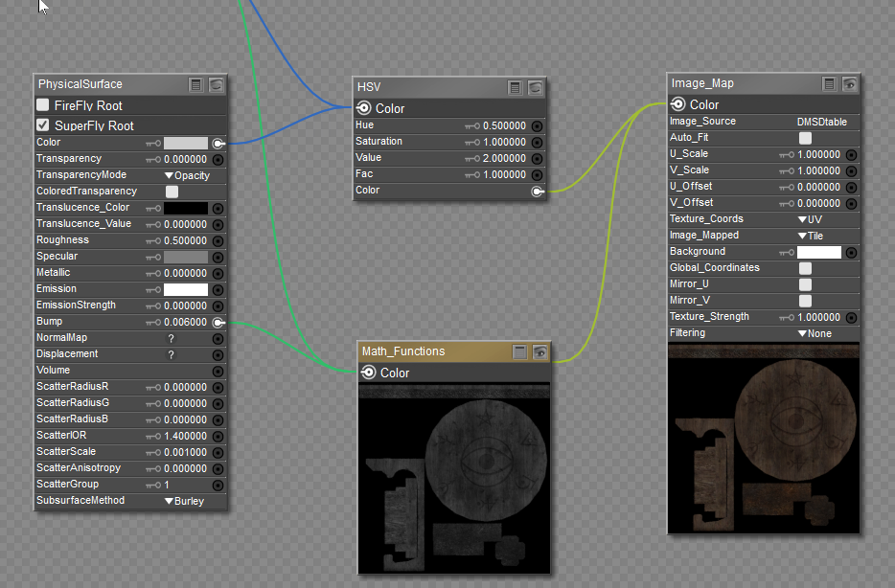Open the Specular gray color swatch
895x588 pixels.
[x=186, y=258]
